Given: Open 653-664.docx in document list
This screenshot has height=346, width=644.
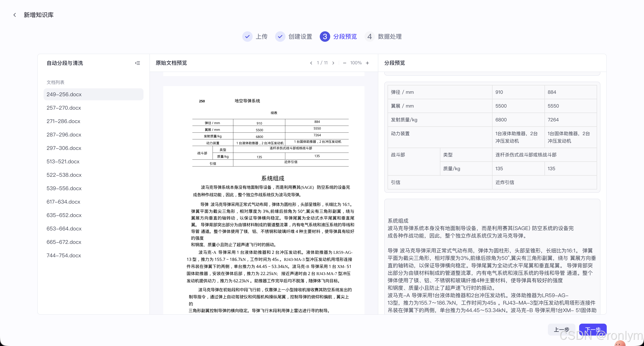Looking at the screenshot, I should pos(94,229).
